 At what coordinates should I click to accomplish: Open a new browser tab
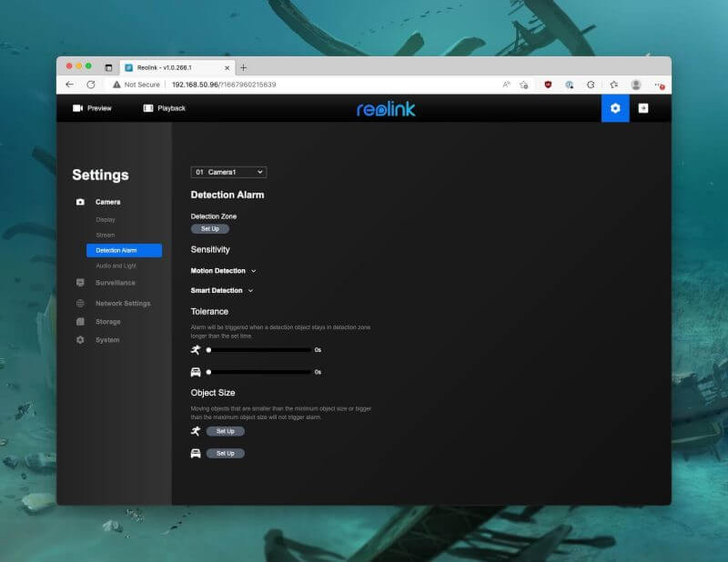pos(243,68)
